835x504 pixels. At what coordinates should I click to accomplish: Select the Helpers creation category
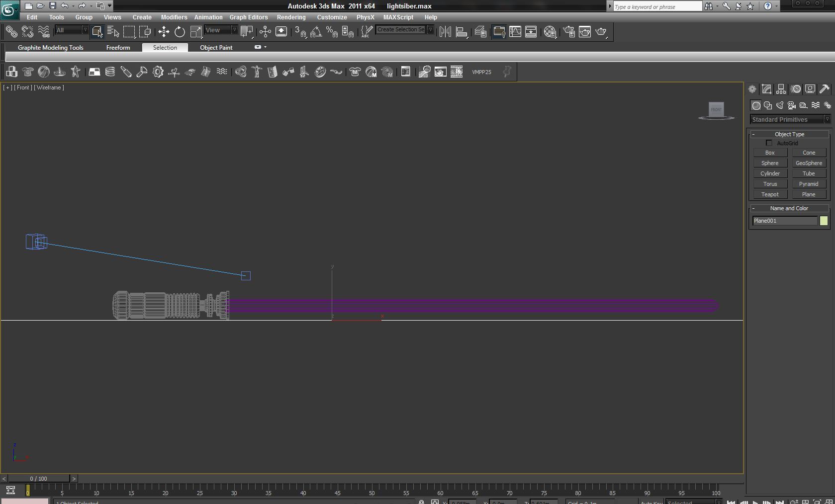point(804,105)
